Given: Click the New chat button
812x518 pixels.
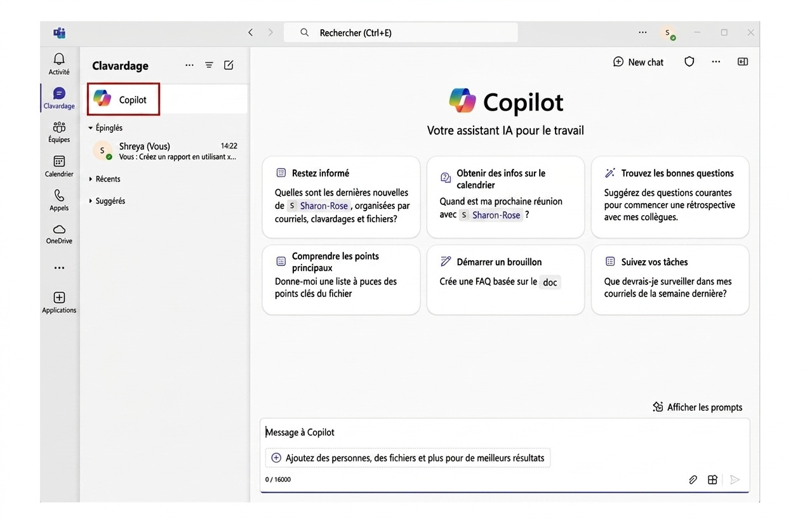Looking at the screenshot, I should coord(638,62).
